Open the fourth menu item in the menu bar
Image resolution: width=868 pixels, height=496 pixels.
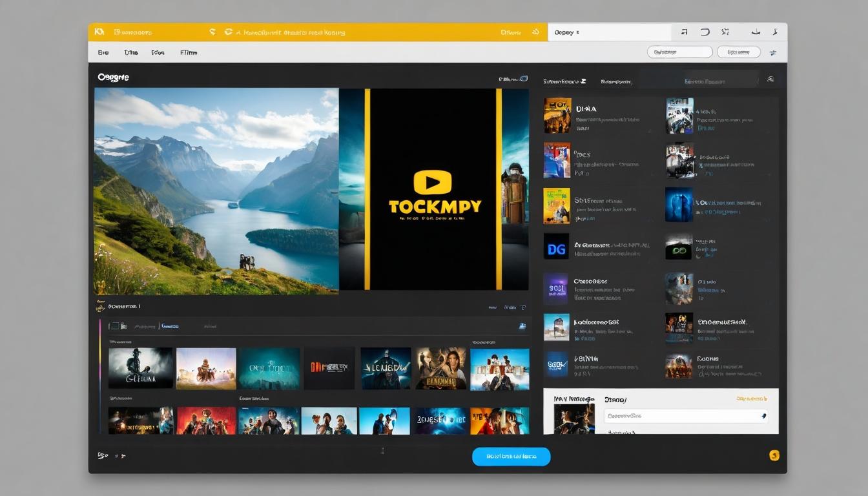click(189, 52)
